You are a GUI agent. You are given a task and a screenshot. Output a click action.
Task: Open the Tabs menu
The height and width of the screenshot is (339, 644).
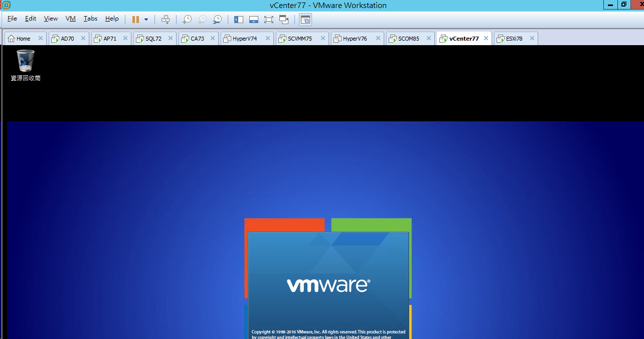pos(90,19)
